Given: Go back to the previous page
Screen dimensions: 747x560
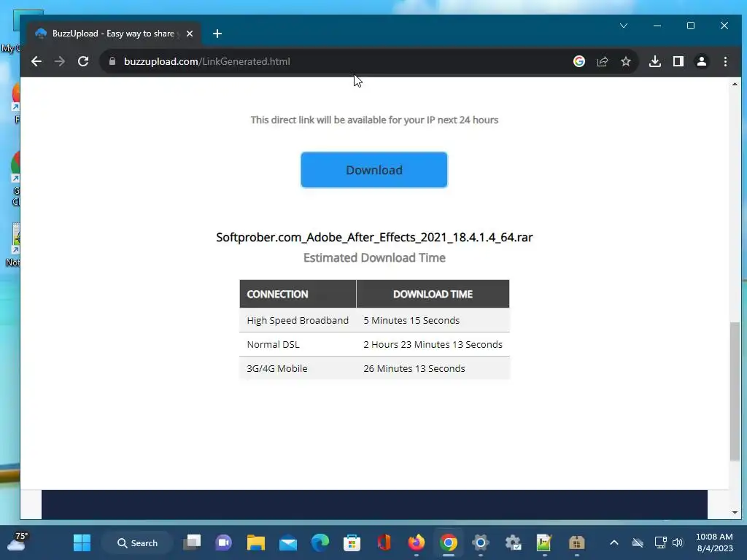Looking at the screenshot, I should [x=36, y=61].
